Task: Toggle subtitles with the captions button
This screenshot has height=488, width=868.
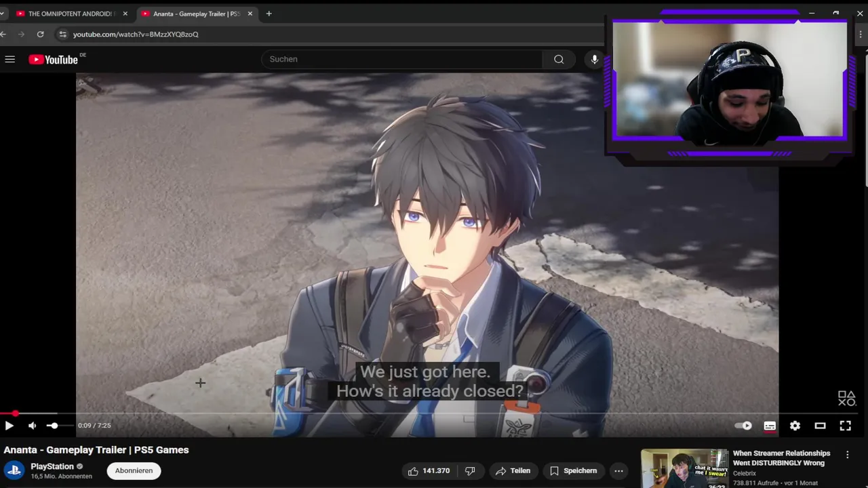Action: (770, 426)
